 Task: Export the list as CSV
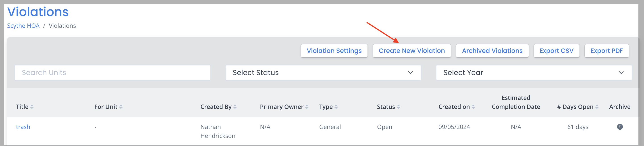tap(557, 51)
